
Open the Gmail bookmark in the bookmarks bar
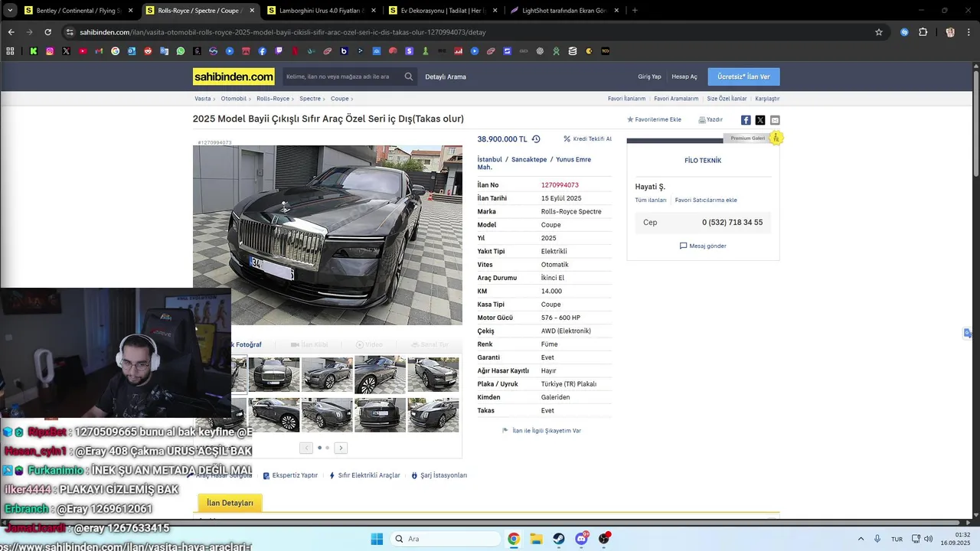[x=99, y=51]
